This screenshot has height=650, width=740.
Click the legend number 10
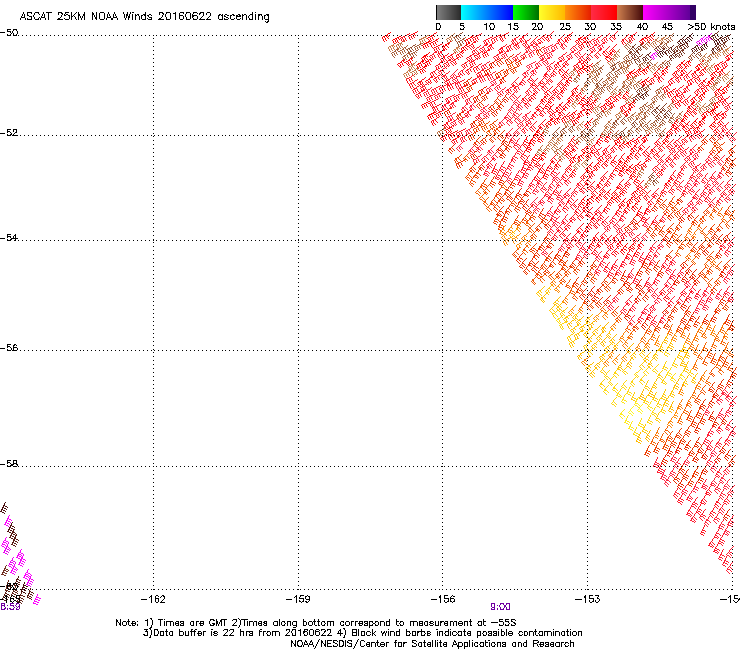coord(489,27)
